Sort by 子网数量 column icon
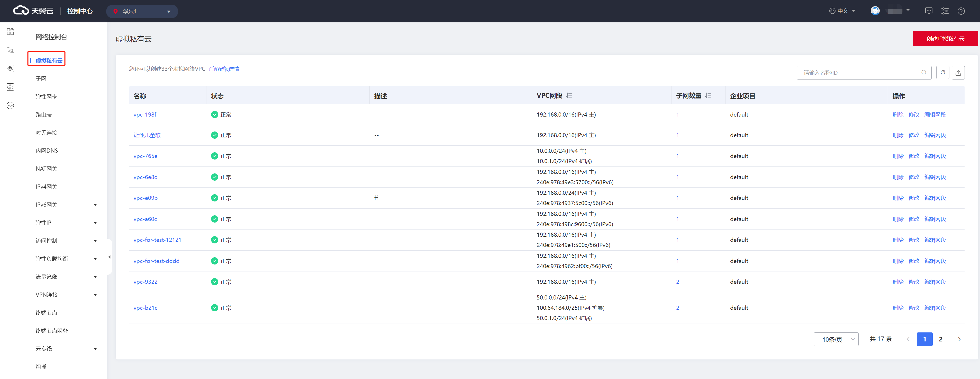980x379 pixels. point(708,96)
